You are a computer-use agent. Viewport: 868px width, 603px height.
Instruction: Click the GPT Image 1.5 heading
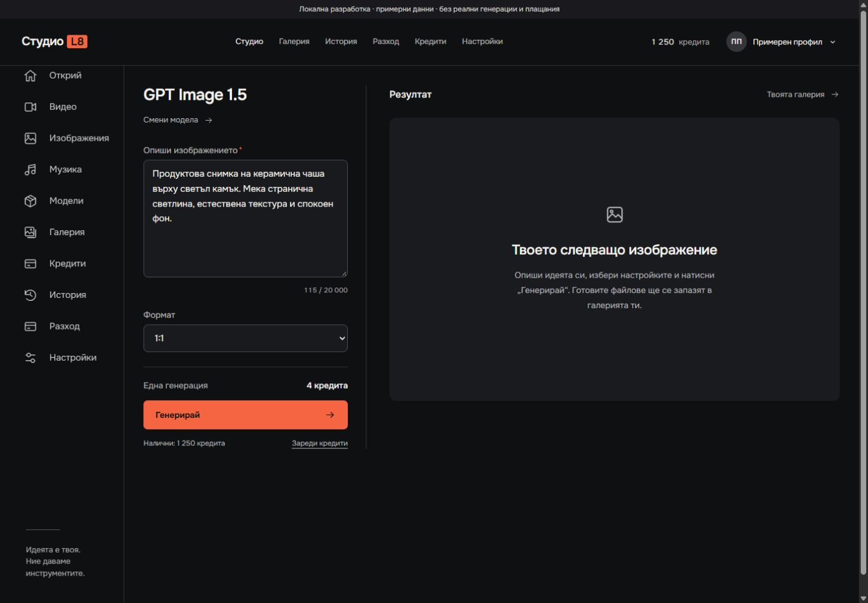195,94
